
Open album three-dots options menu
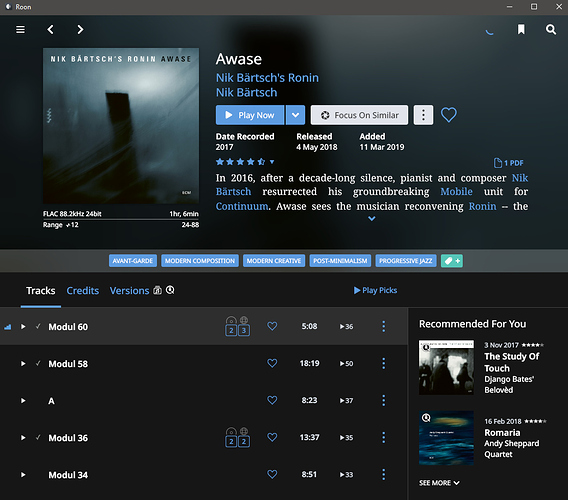[423, 115]
